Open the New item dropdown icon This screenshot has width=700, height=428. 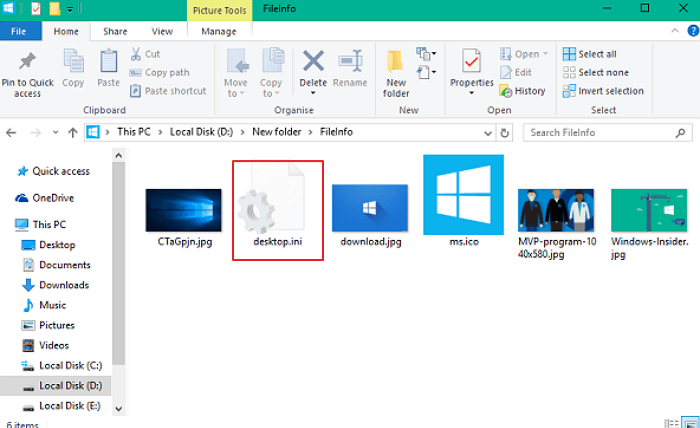(426, 54)
